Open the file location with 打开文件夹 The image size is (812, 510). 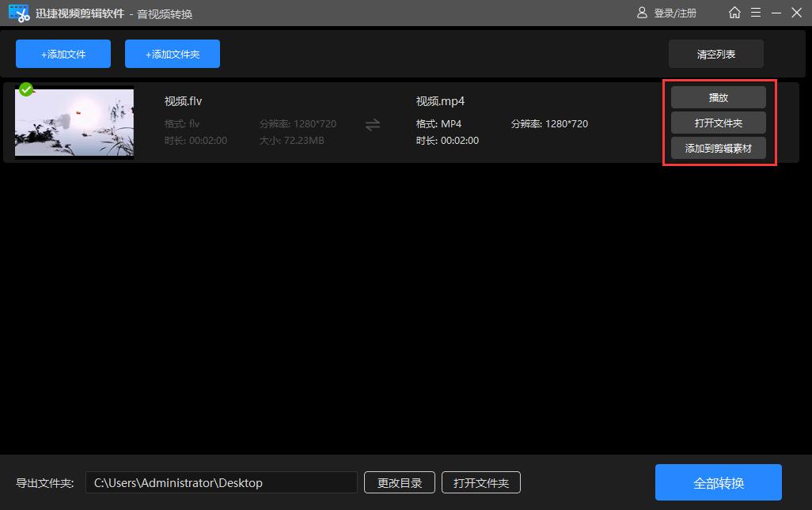(718, 123)
